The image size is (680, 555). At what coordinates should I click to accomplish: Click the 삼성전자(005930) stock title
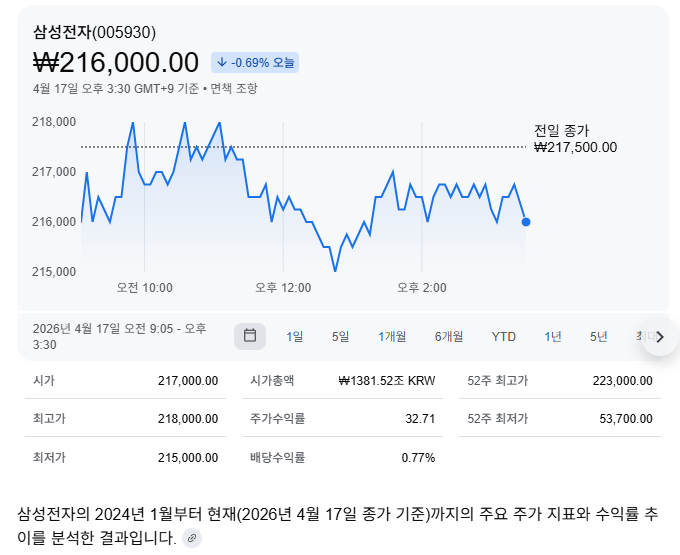pyautogui.click(x=95, y=32)
